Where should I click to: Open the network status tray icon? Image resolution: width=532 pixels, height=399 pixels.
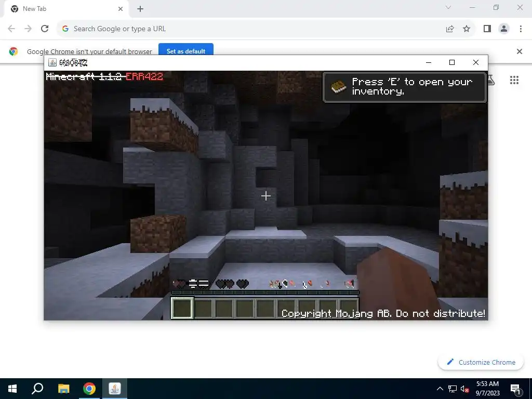tap(453, 389)
